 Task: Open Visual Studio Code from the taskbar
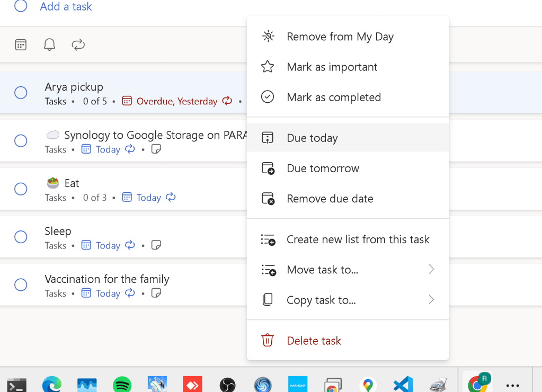click(403, 384)
